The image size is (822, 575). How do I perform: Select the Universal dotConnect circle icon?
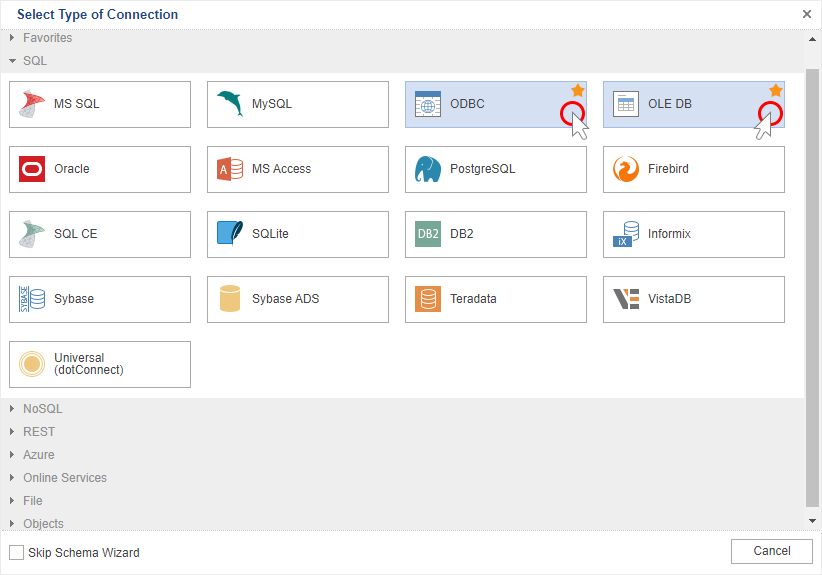click(x=32, y=364)
